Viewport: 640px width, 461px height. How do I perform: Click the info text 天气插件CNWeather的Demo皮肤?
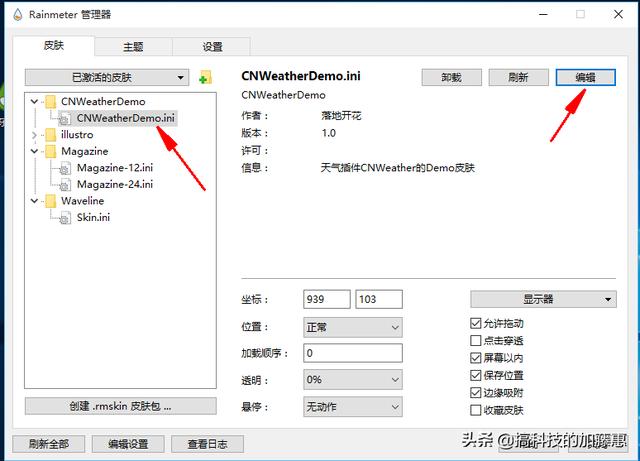click(x=398, y=168)
